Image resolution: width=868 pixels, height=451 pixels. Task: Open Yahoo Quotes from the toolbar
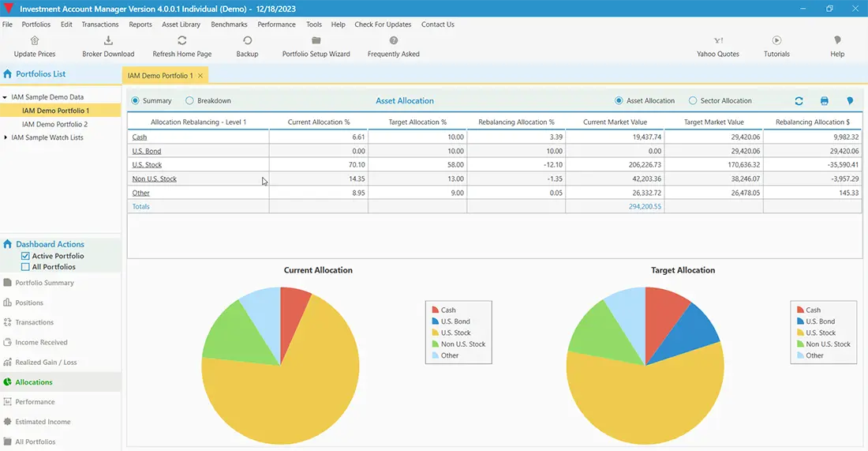point(718,41)
